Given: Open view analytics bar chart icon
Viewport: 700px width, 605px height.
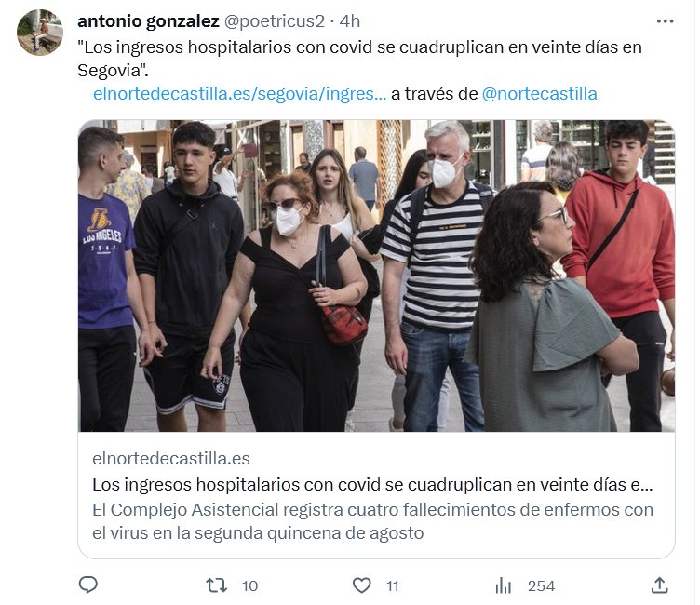Looking at the screenshot, I should click(x=503, y=585).
